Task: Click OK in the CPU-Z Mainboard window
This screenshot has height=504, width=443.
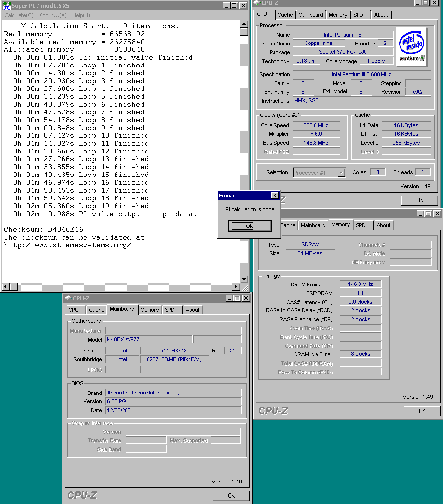Action: tap(231, 496)
